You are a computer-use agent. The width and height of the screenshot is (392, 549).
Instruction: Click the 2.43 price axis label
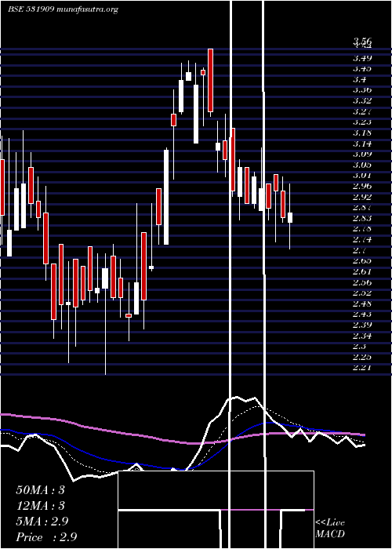pyautogui.click(x=362, y=314)
